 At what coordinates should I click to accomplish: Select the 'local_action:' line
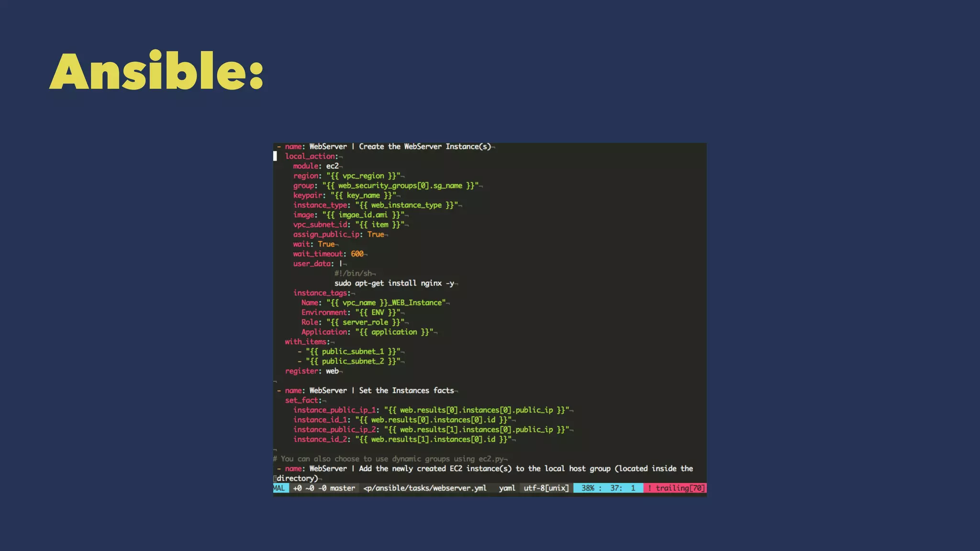click(313, 156)
